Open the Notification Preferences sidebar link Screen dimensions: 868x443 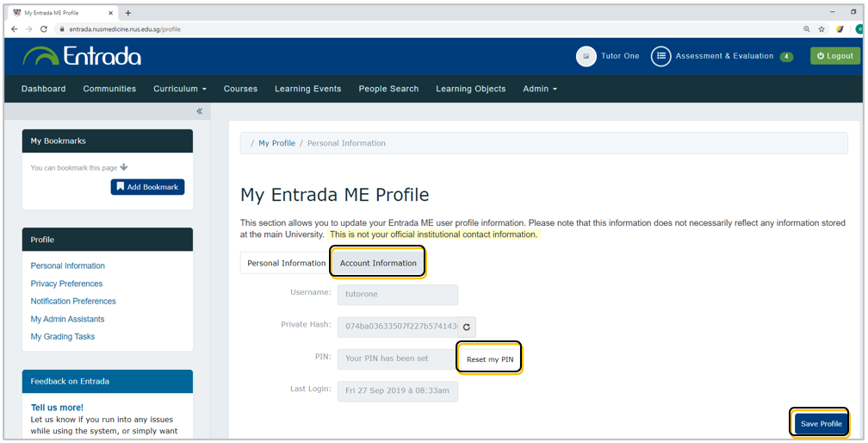coord(73,302)
